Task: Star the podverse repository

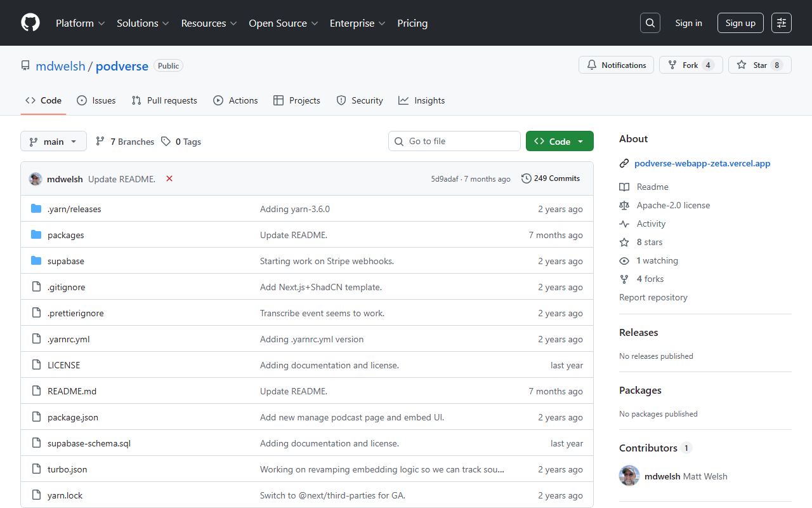Action: pos(759,65)
